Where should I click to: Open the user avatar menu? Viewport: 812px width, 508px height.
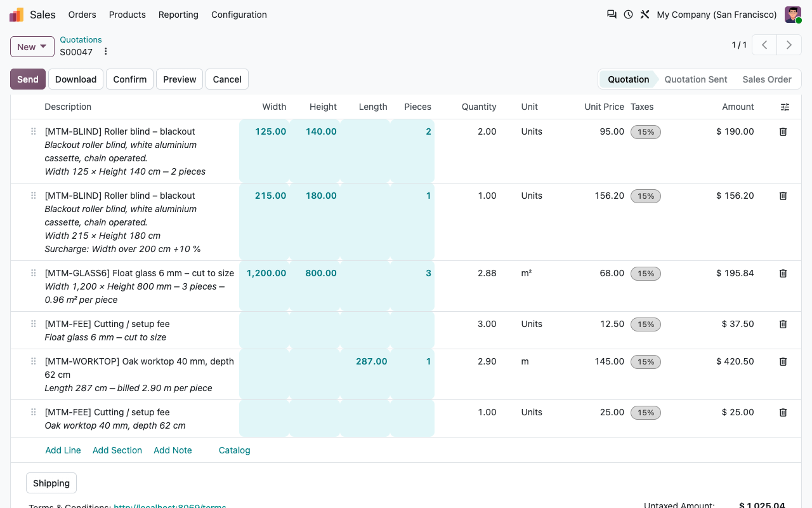point(793,15)
